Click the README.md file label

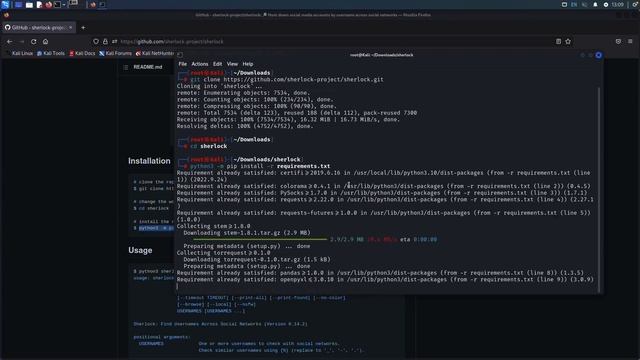[148, 67]
